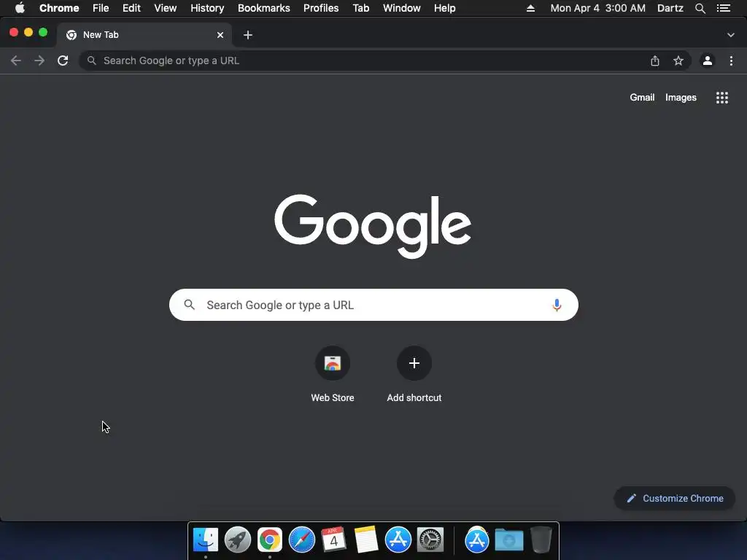Open the File menu
Screen dimensions: 747x560
point(101,8)
